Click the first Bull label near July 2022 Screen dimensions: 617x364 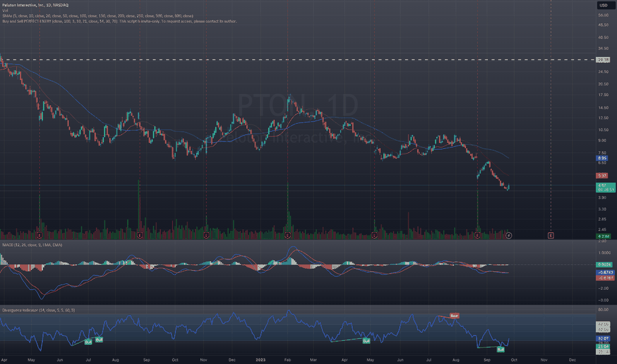point(88,342)
